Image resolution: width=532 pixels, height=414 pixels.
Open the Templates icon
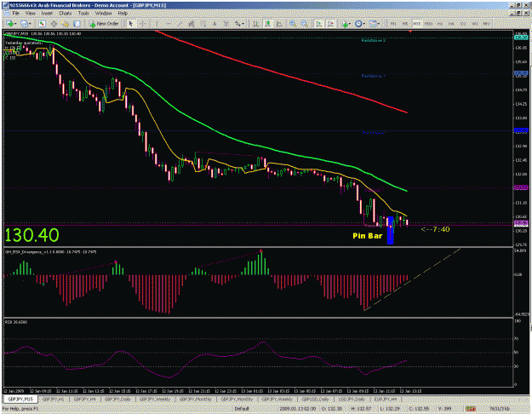point(373,24)
